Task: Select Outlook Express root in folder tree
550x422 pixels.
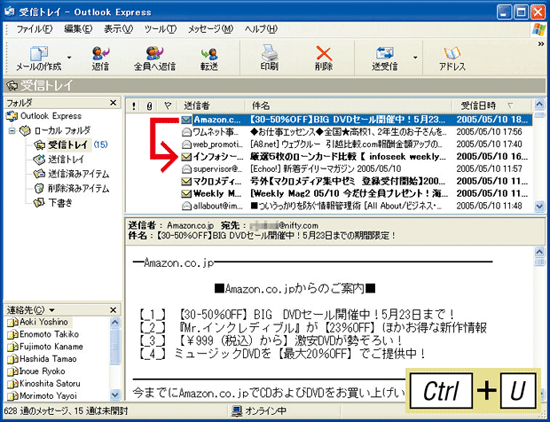Action: (x=44, y=116)
